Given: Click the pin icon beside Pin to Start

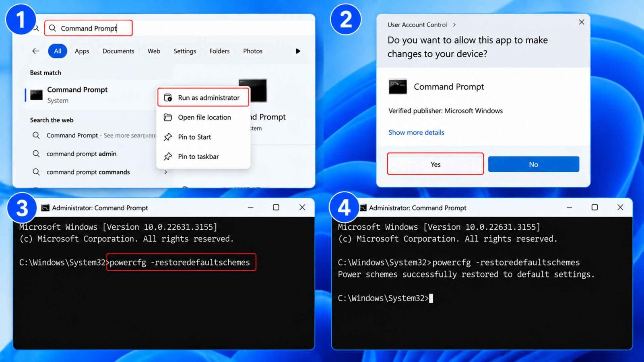Looking at the screenshot, I should click(x=168, y=137).
